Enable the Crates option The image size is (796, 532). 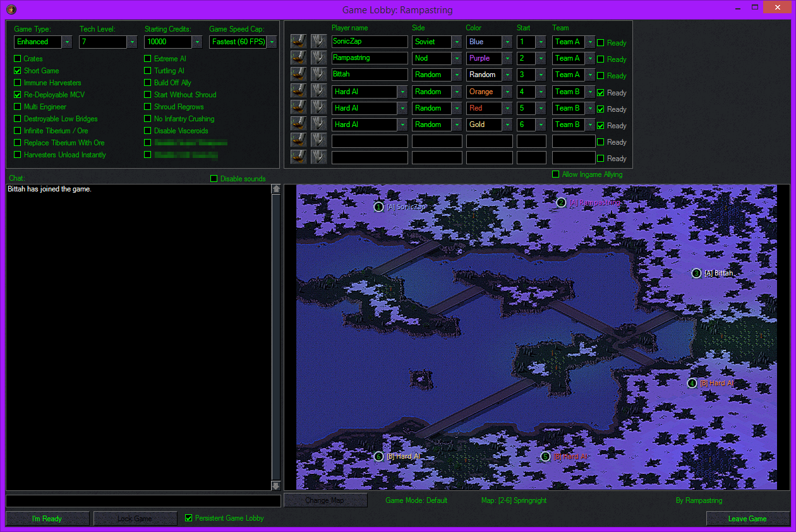click(x=18, y=59)
